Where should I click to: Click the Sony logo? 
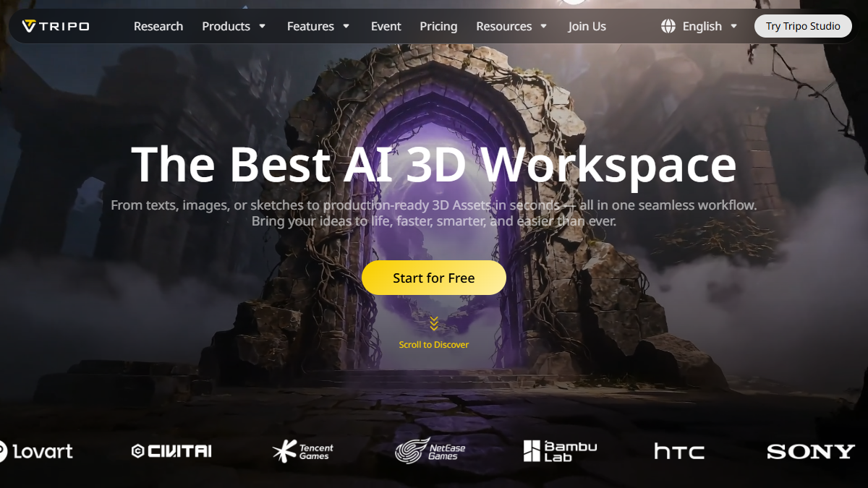tap(811, 452)
